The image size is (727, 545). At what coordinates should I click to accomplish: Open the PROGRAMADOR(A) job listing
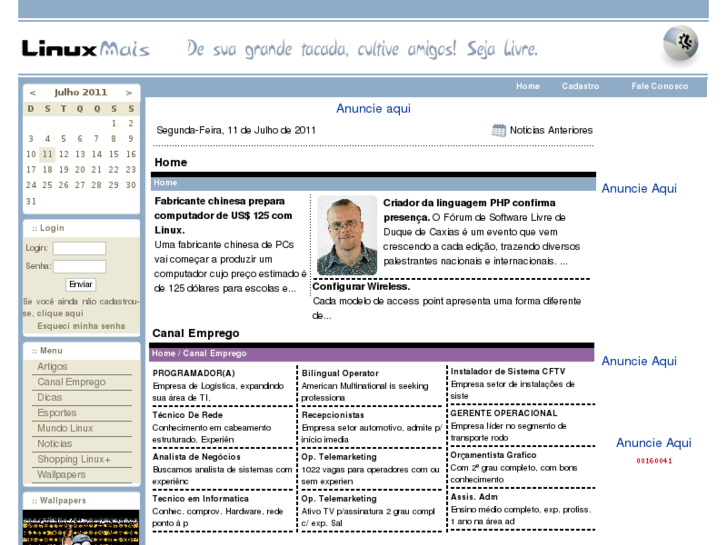[x=194, y=373]
